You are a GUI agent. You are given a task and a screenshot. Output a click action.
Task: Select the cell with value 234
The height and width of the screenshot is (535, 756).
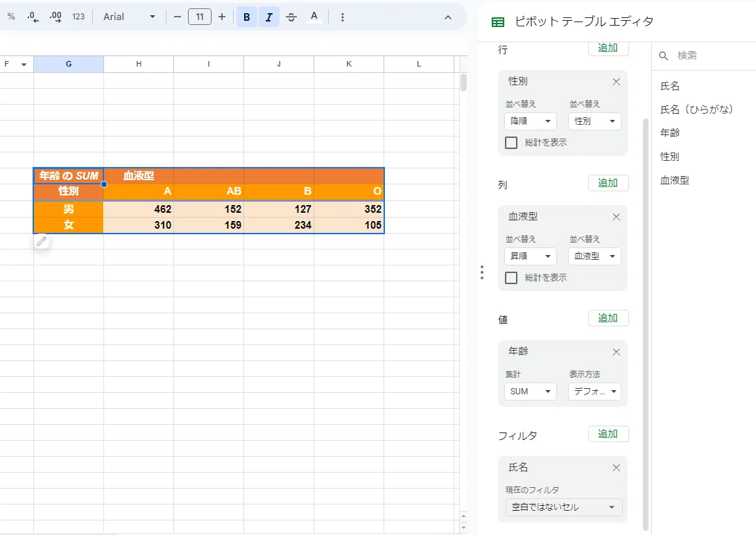click(279, 225)
